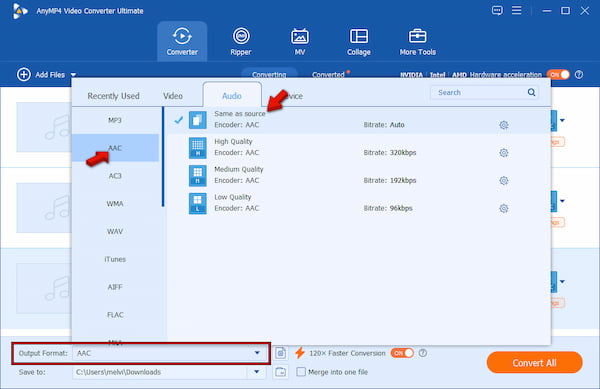Open the feedback chat icon in title bar
Image resolution: width=600 pixels, height=389 pixels.
(497, 10)
